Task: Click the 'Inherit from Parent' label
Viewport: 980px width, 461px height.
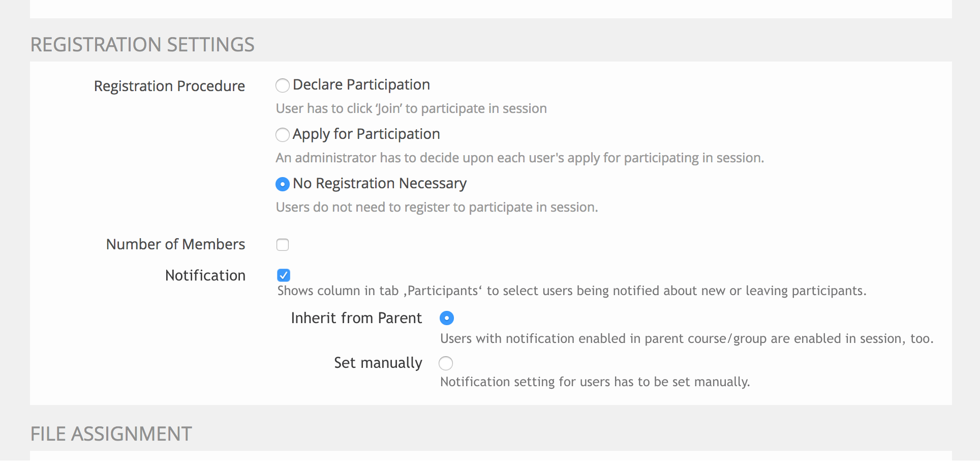Action: (x=356, y=319)
